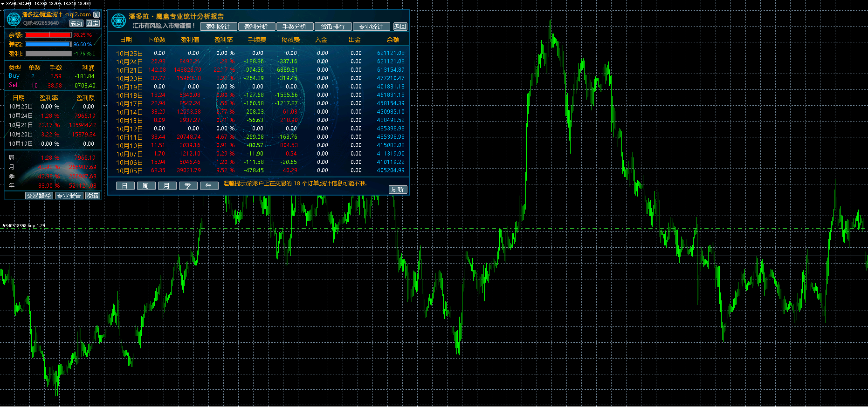Click the red 余额 balance progress bar
The image size is (868, 407).
click(48, 35)
